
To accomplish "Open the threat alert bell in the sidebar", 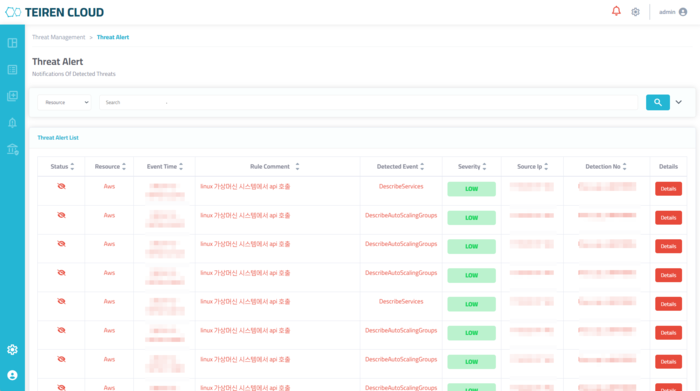I will coord(12,123).
